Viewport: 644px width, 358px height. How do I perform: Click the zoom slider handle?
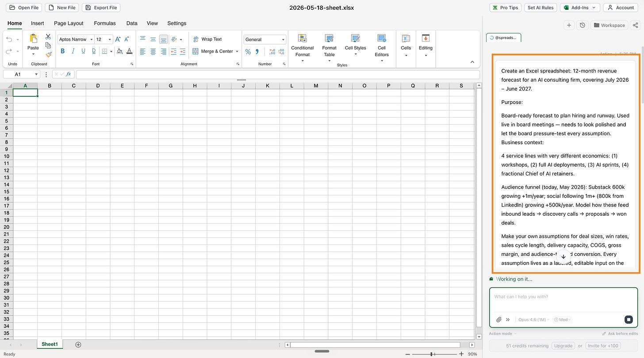432,354
